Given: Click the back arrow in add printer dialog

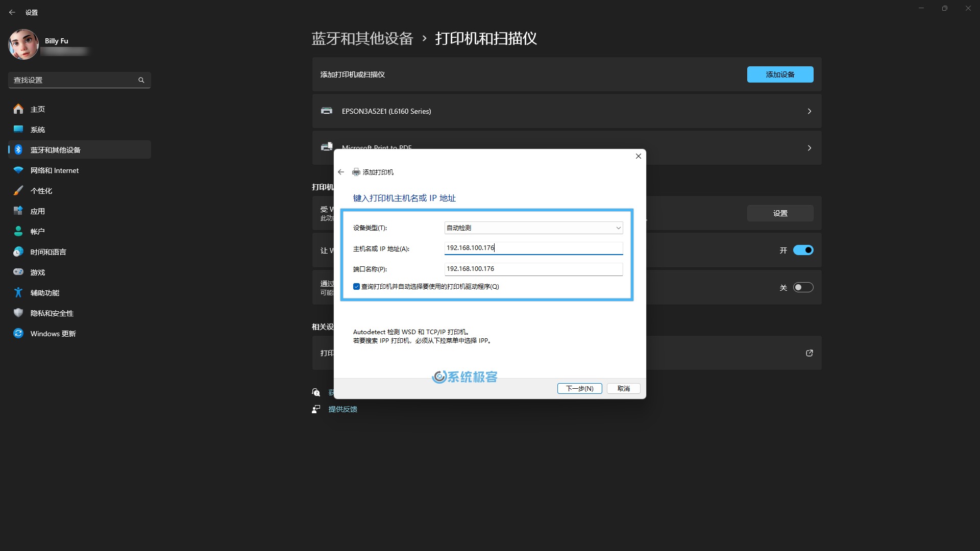Looking at the screenshot, I should (x=342, y=171).
